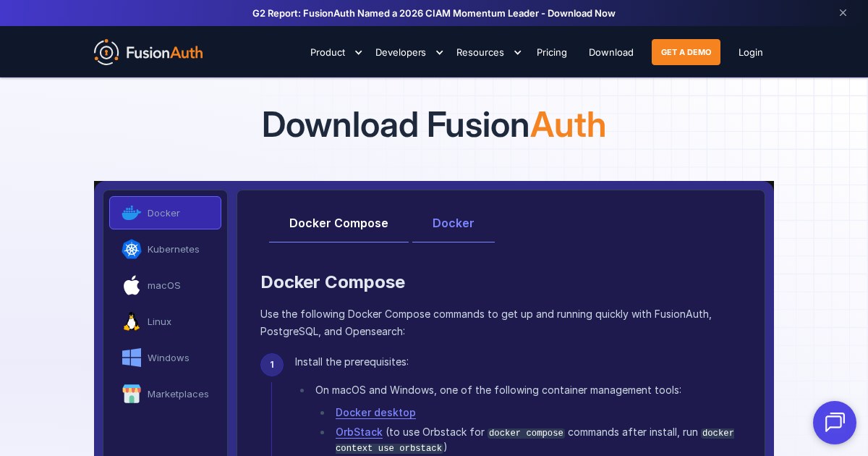This screenshot has width=868, height=456.
Task: Click the G2 Report Download Now banner text
Action: coord(434,13)
